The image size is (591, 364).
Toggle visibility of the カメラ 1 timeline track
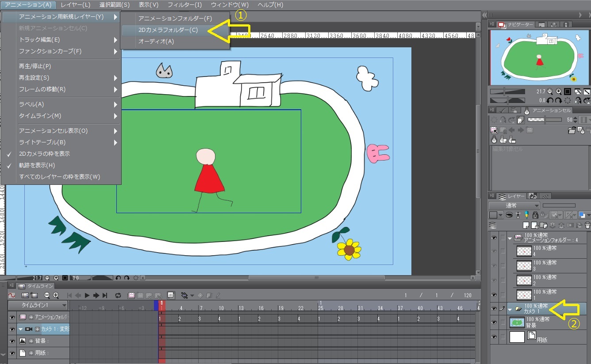[12, 329]
